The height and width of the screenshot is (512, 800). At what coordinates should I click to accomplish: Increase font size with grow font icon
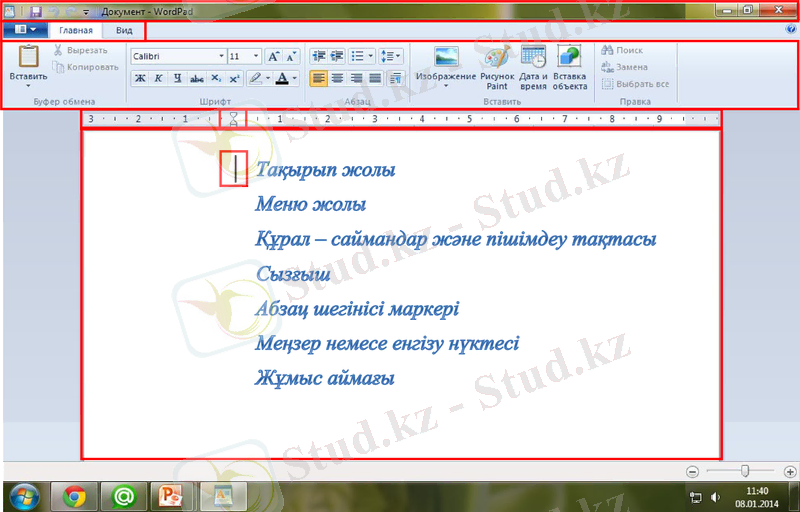coord(273,56)
